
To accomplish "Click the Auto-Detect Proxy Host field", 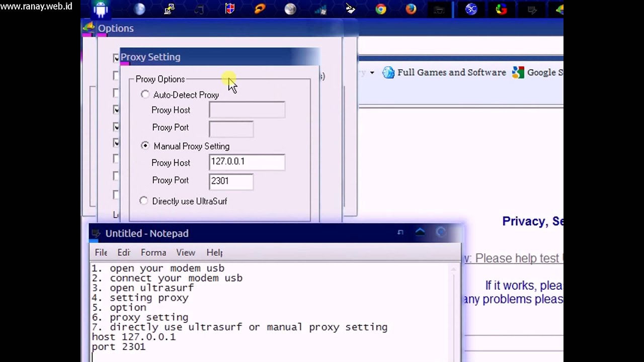I will [247, 110].
